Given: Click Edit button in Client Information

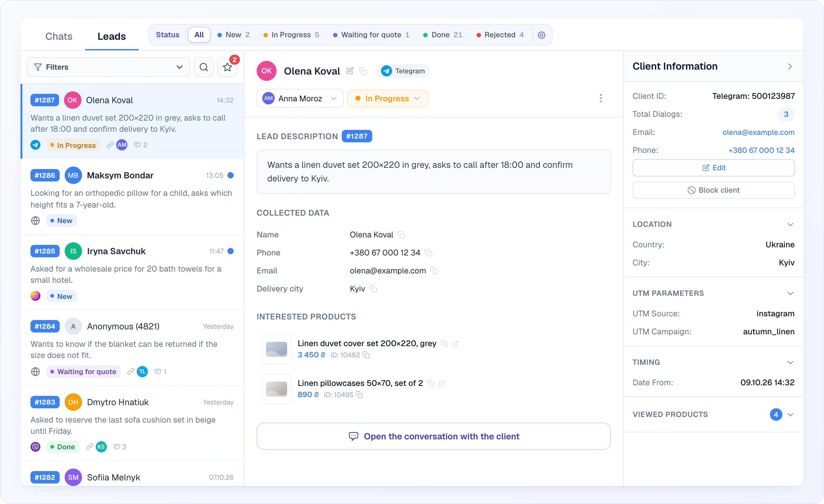Looking at the screenshot, I should [x=713, y=167].
